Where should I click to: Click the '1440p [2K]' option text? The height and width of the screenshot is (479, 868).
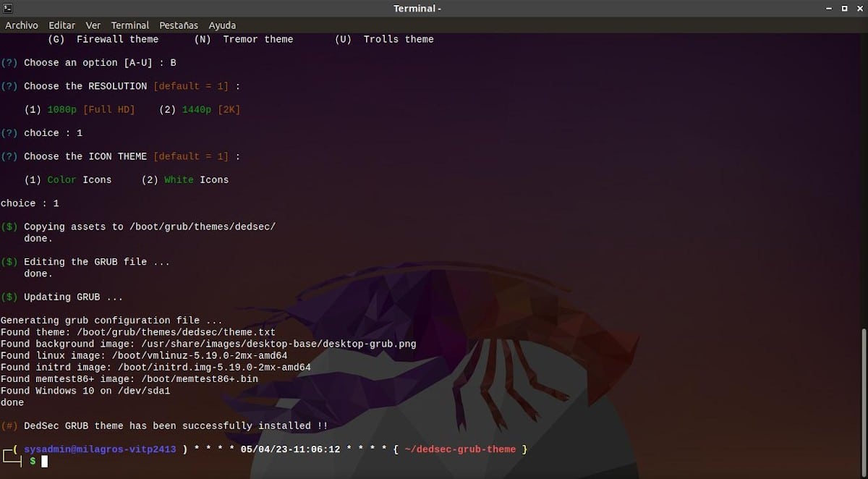point(212,110)
